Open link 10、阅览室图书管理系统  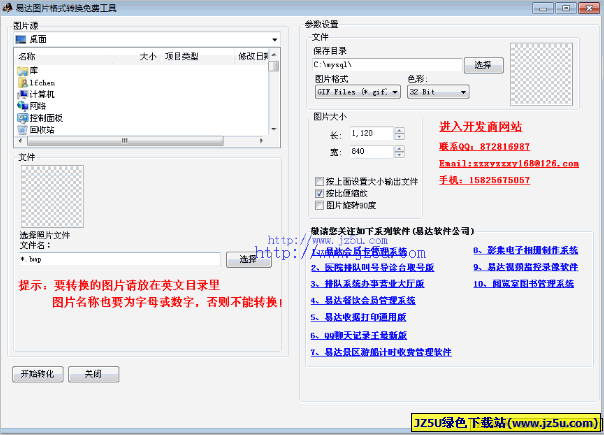click(523, 284)
